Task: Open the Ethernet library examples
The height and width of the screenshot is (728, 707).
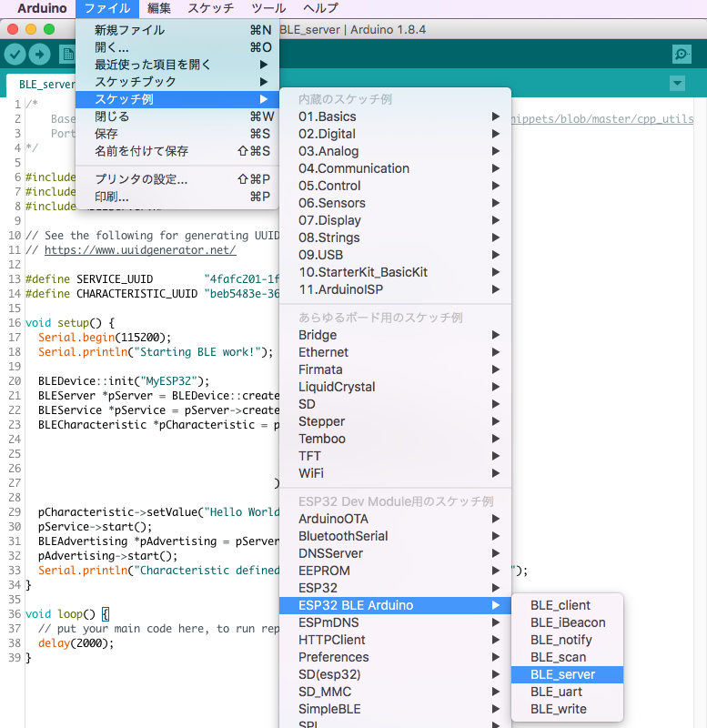Action: [396, 352]
